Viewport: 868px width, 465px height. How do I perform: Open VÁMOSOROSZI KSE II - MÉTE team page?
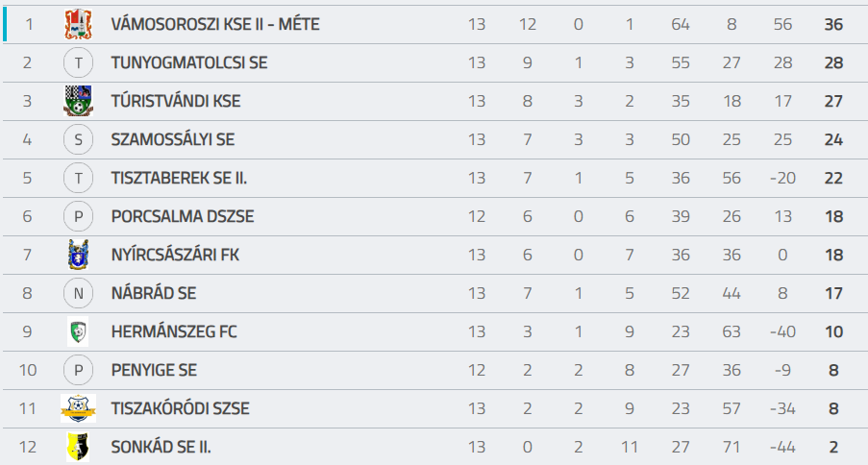[x=215, y=24]
